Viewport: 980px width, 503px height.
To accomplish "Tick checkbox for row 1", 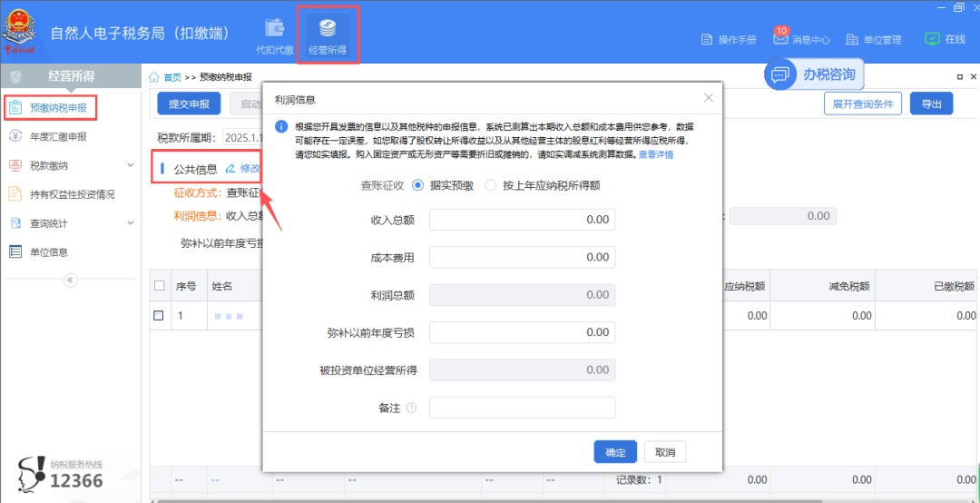I will [159, 316].
